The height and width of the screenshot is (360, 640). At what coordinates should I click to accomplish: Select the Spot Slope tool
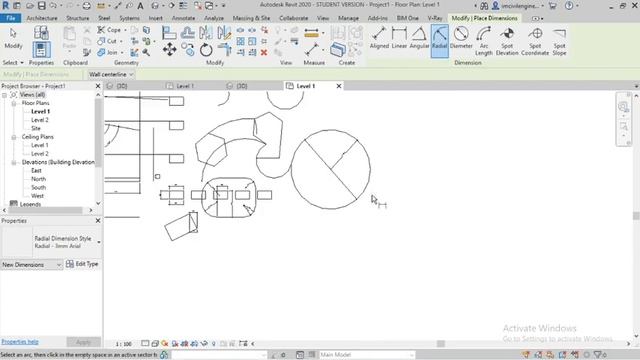pos(559,41)
